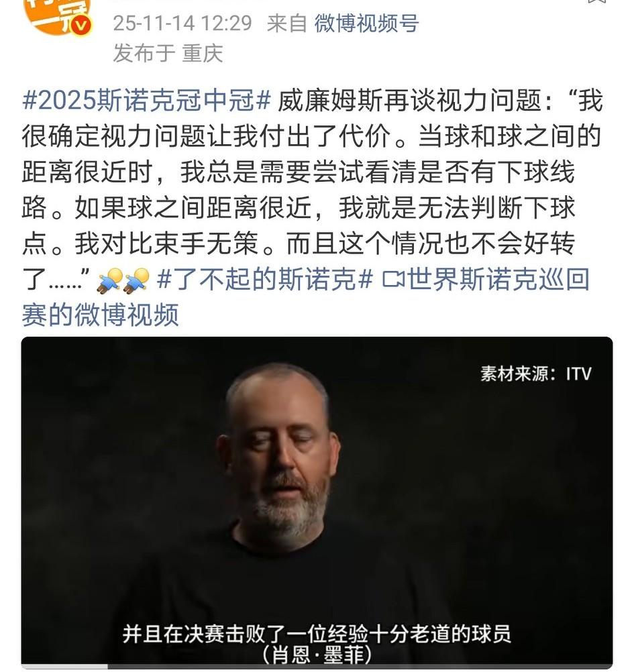Open the #2025斯诺克冠中冠# hashtag topic

point(146,101)
